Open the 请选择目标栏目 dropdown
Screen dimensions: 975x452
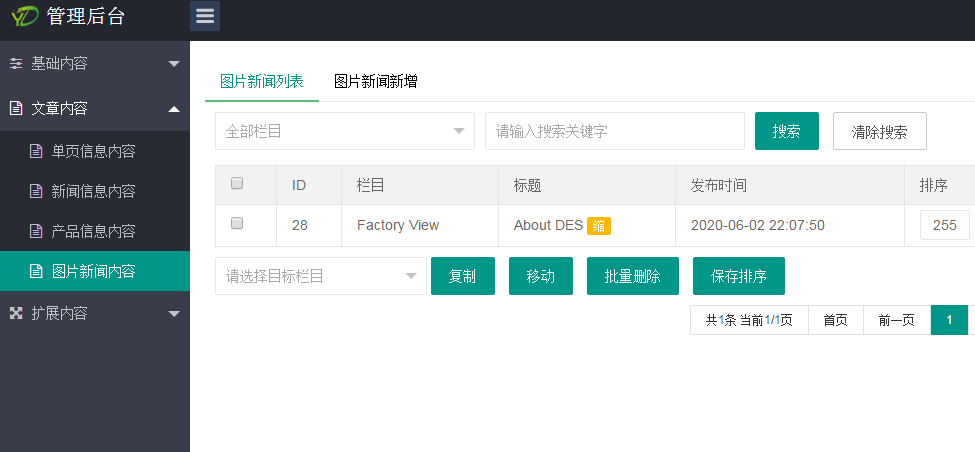coord(321,276)
